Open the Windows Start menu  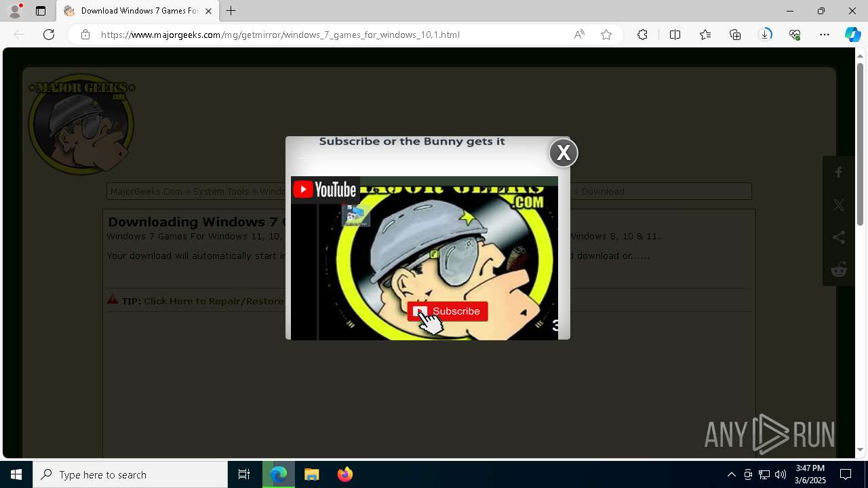(x=16, y=474)
